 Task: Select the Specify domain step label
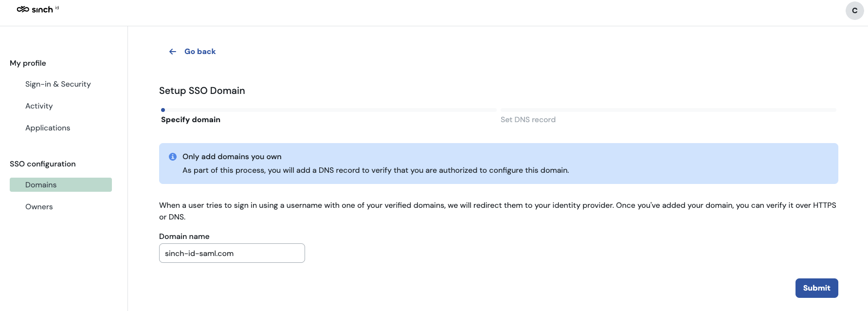(x=191, y=120)
